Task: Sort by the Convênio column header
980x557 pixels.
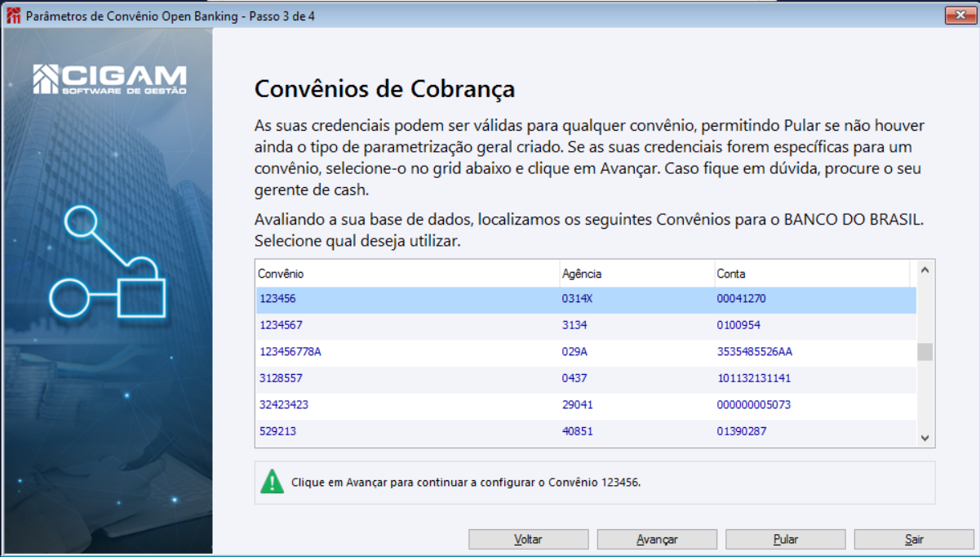Action: (x=406, y=274)
